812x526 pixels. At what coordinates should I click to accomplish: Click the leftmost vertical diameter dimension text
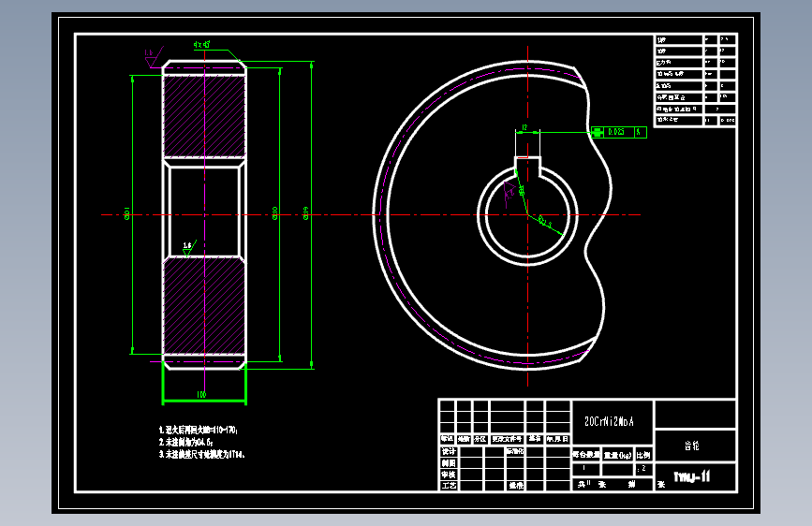(x=127, y=213)
